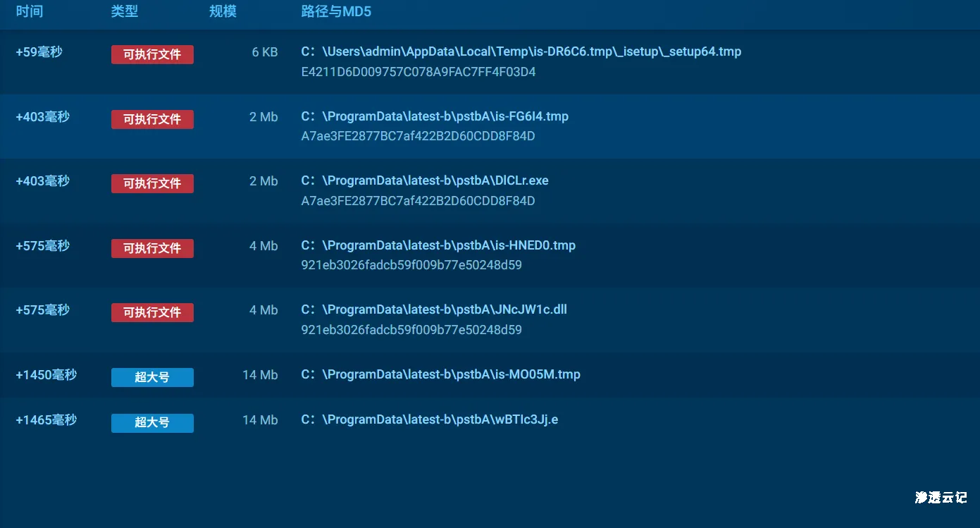This screenshot has height=528, width=980.
Task: Sort by the 类型 column header
Action: tap(124, 11)
